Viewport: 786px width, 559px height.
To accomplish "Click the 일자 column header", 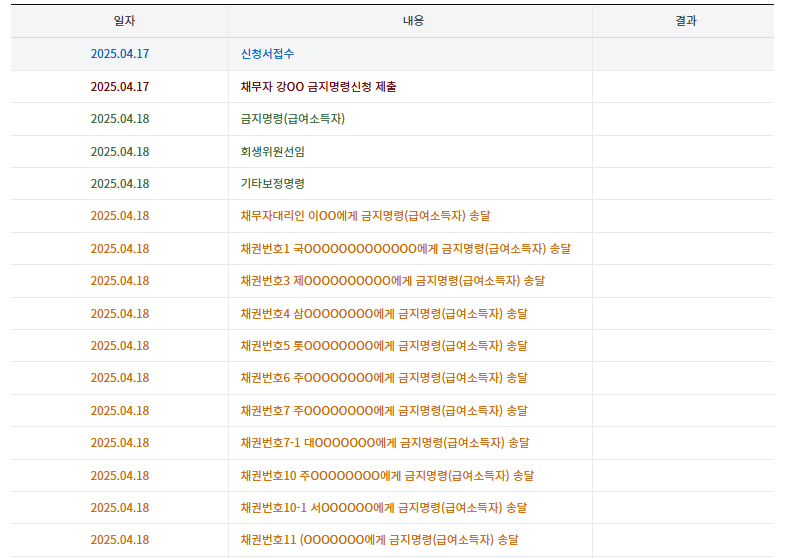I will (x=120, y=21).
